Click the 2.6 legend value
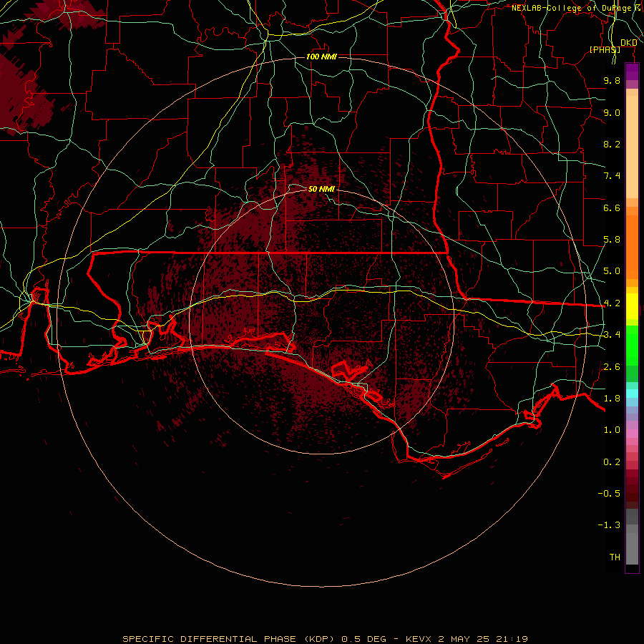The image size is (644, 644). tap(612, 367)
